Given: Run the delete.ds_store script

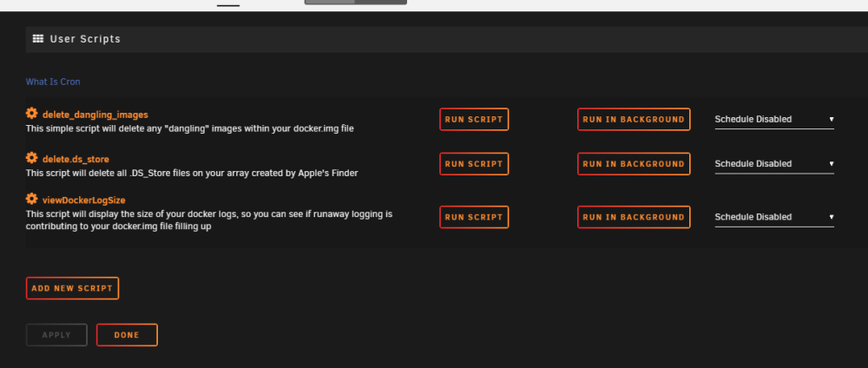Looking at the screenshot, I should (474, 164).
